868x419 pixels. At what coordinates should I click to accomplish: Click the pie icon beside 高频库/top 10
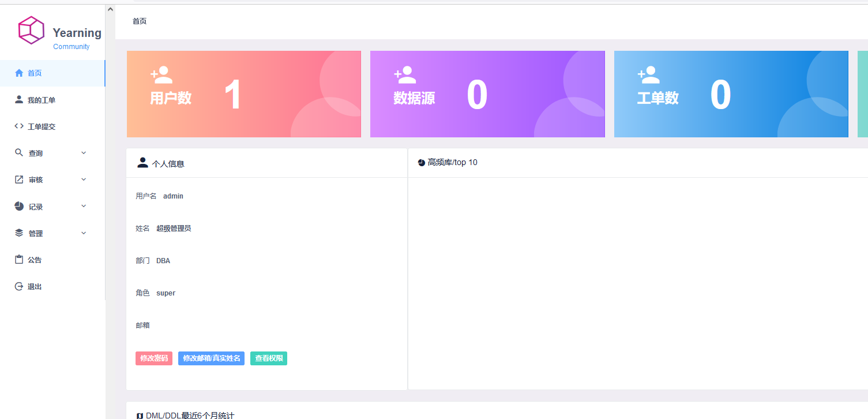coord(421,163)
